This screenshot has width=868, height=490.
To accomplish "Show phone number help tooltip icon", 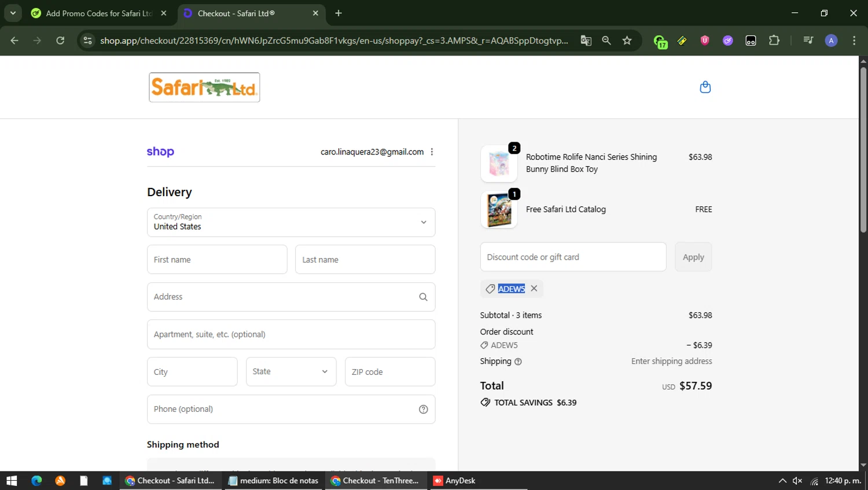I will (423, 410).
